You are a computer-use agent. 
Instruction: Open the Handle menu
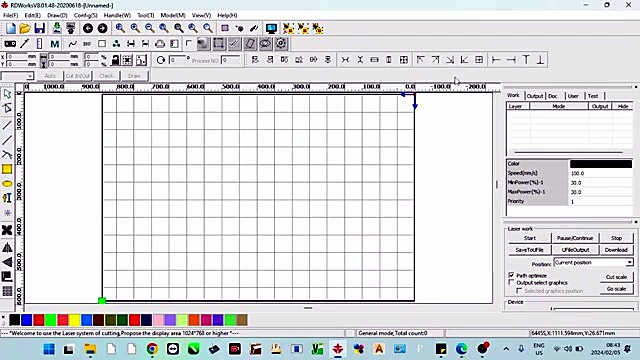(x=117, y=15)
